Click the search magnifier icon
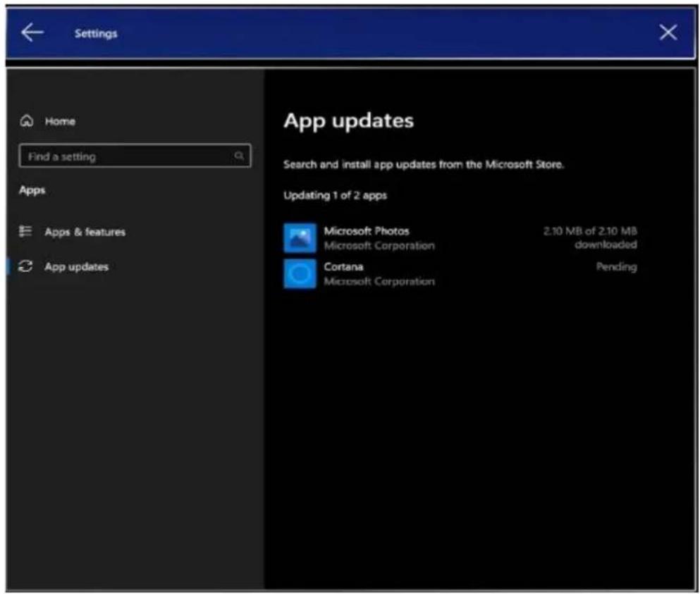This screenshot has height=594, width=700. 239,156
